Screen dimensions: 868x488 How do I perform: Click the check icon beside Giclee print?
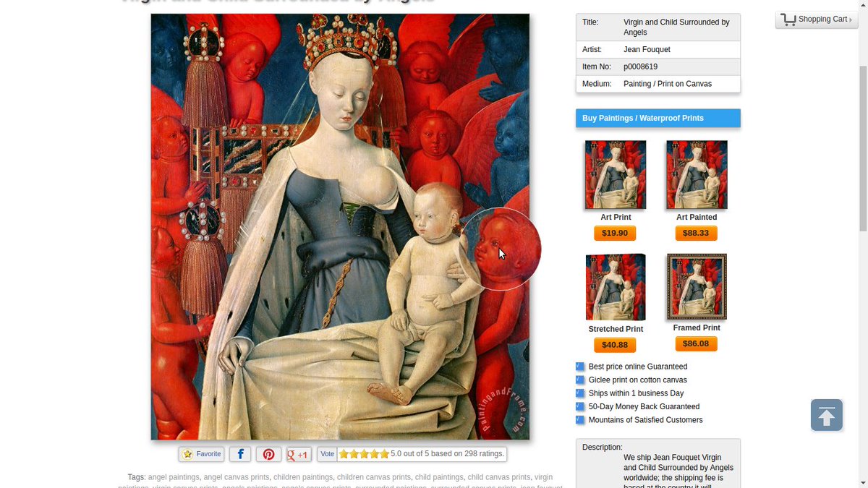(x=580, y=380)
